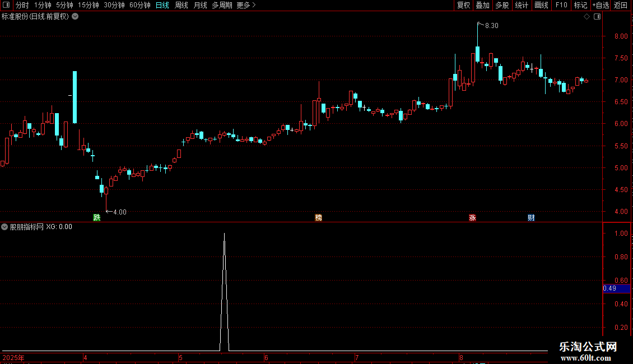Toggle the right side panel icon
633x364 pixels.
(597, 17)
